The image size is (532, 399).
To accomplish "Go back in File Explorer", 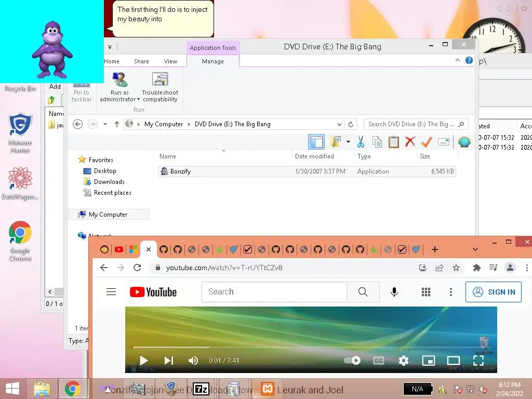I will pos(78,124).
